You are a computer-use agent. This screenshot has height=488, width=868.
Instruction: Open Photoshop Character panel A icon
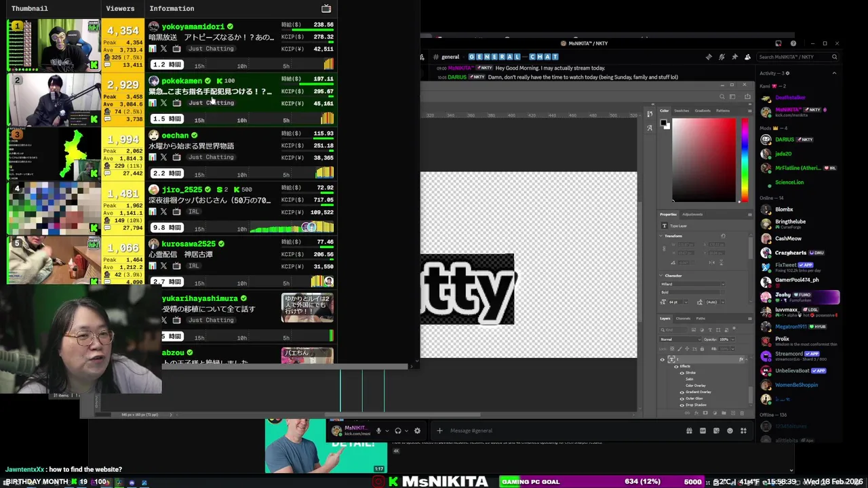[650, 127]
